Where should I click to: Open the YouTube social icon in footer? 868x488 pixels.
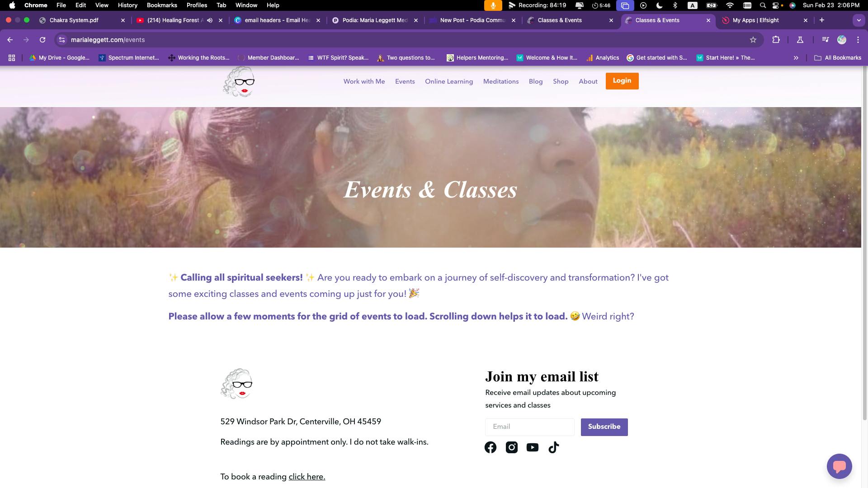[x=533, y=447]
